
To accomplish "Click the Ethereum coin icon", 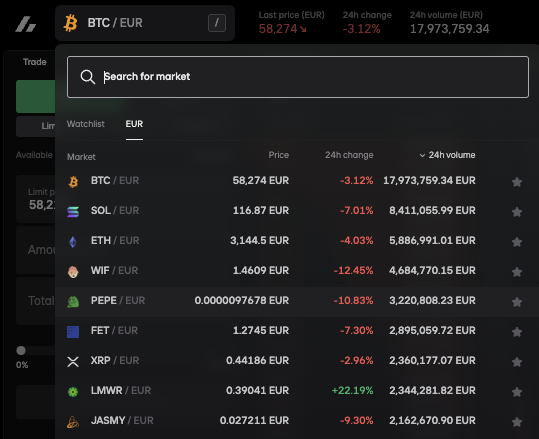I will [73, 242].
